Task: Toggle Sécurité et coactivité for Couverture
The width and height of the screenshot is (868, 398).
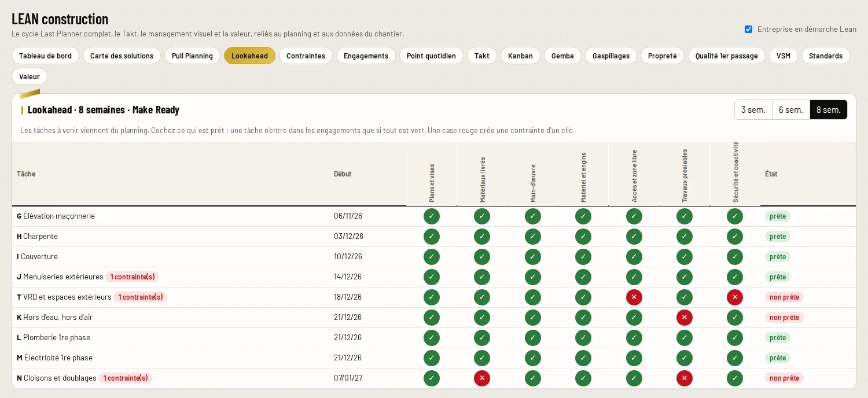Action: (x=735, y=257)
